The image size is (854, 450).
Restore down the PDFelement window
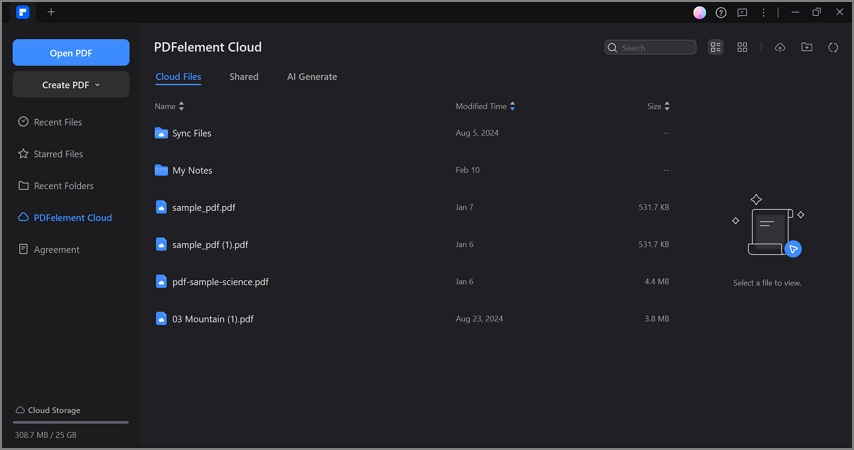(816, 12)
